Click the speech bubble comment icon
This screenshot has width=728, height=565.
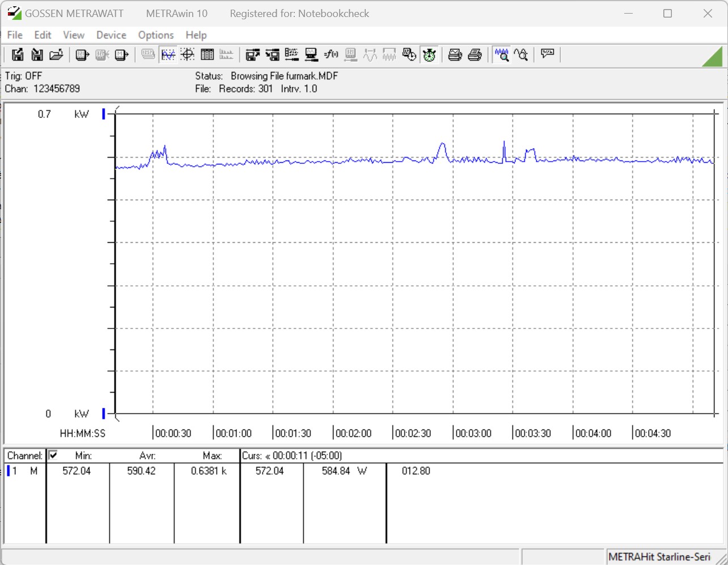click(x=547, y=54)
